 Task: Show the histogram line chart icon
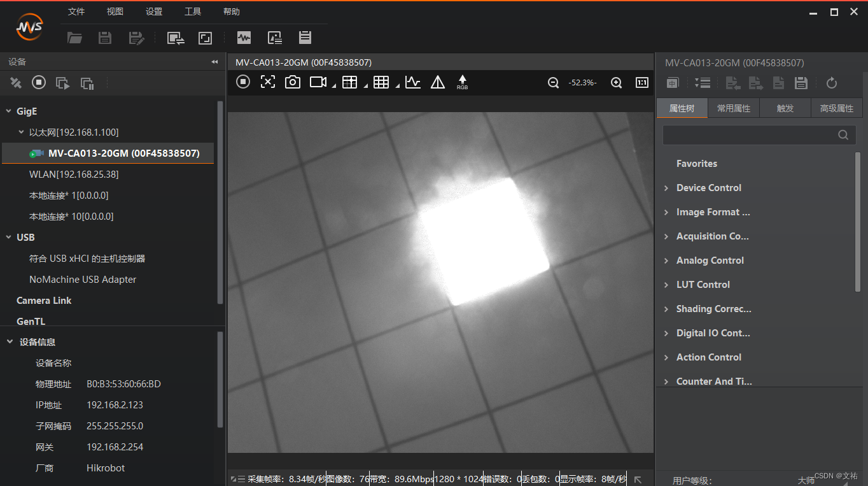pos(413,82)
